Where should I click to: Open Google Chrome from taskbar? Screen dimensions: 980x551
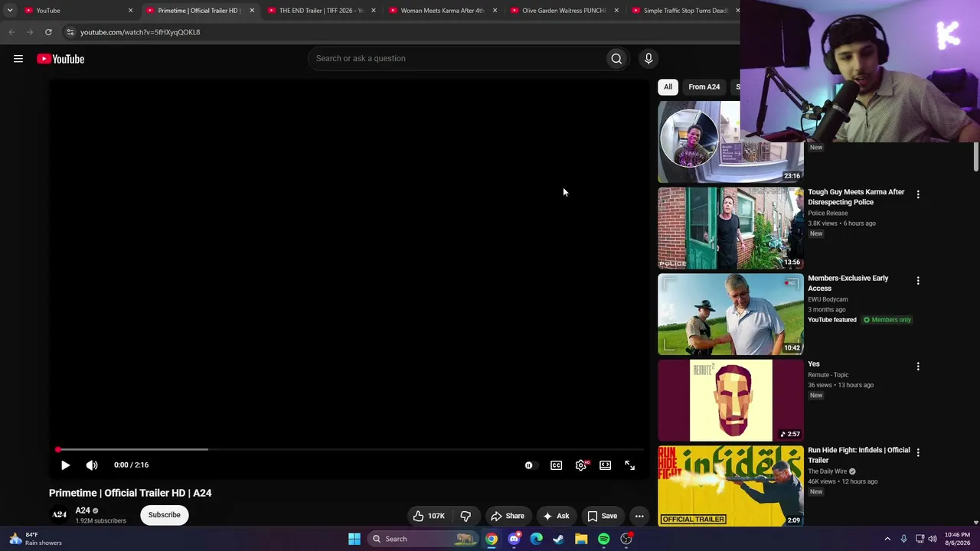[x=492, y=539]
